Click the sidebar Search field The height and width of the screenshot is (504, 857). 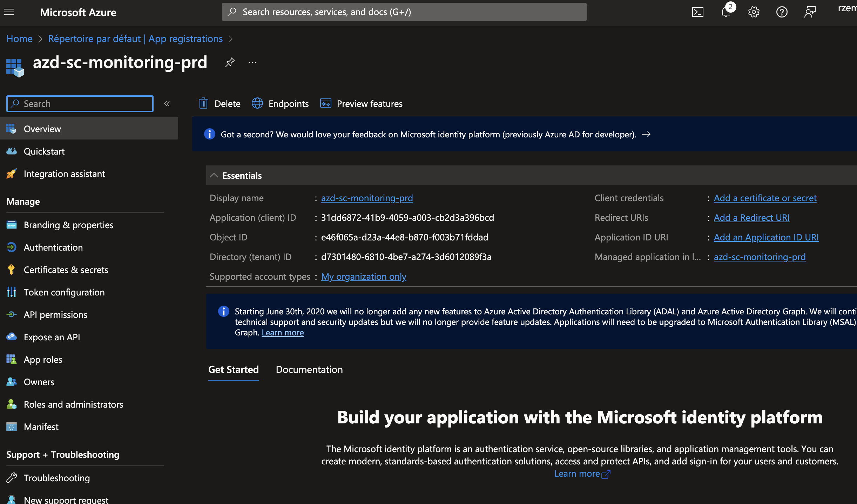[x=80, y=104]
